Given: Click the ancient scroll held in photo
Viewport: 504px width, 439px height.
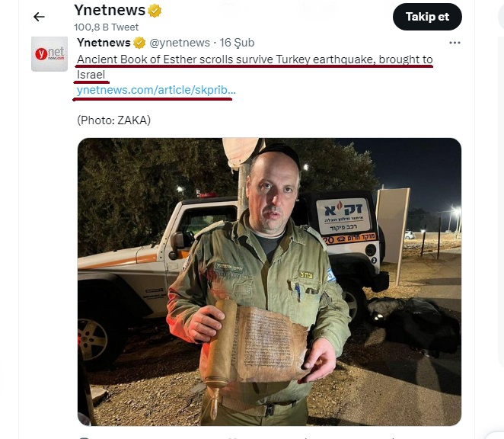Looking at the screenshot, I should tap(256, 343).
